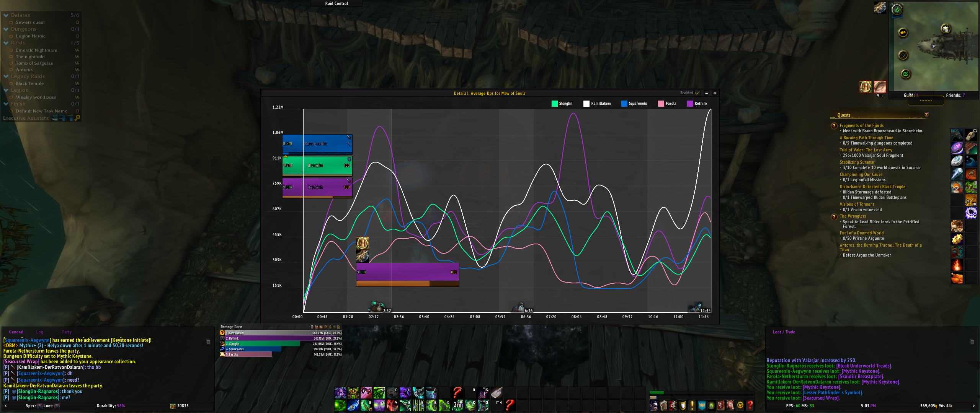Screen dimensions: 980x413
Task: Toggle the Enabled checkbox in Details chart
Action: (697, 93)
